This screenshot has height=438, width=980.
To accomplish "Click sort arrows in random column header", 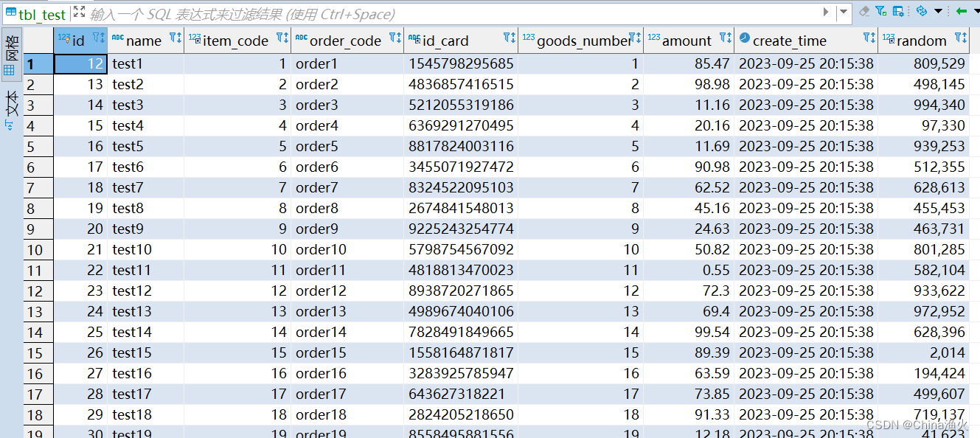I will coord(965,38).
